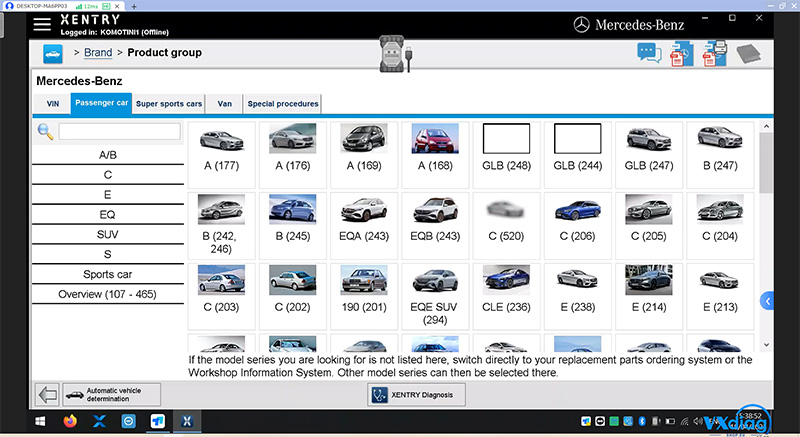Choose the C (520) model
Screen dimensions: 800x437
(x=506, y=226)
